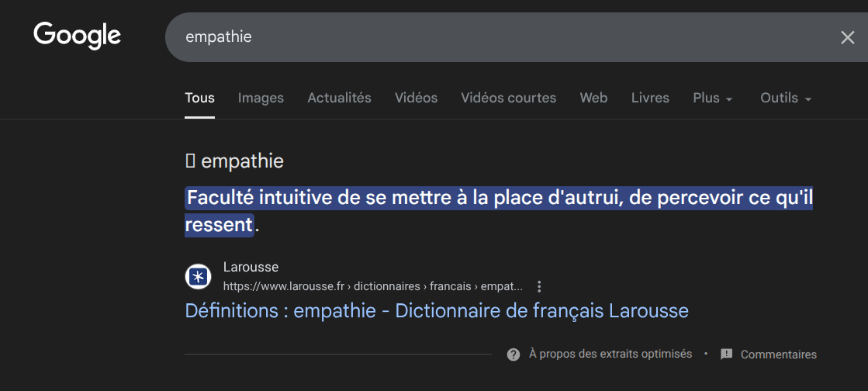Click the question mark icon for featured snippets
The width and height of the screenshot is (868, 391).
[513, 355]
